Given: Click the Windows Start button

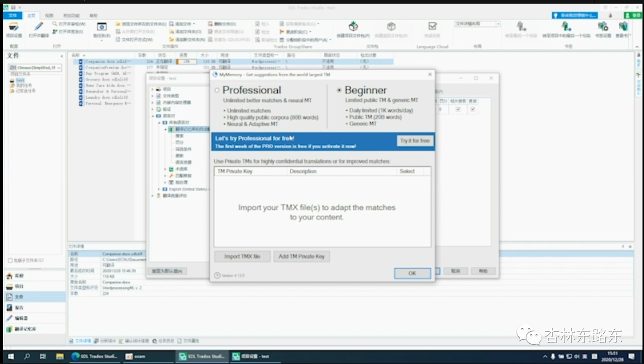Looking at the screenshot, I should coord(11,356).
